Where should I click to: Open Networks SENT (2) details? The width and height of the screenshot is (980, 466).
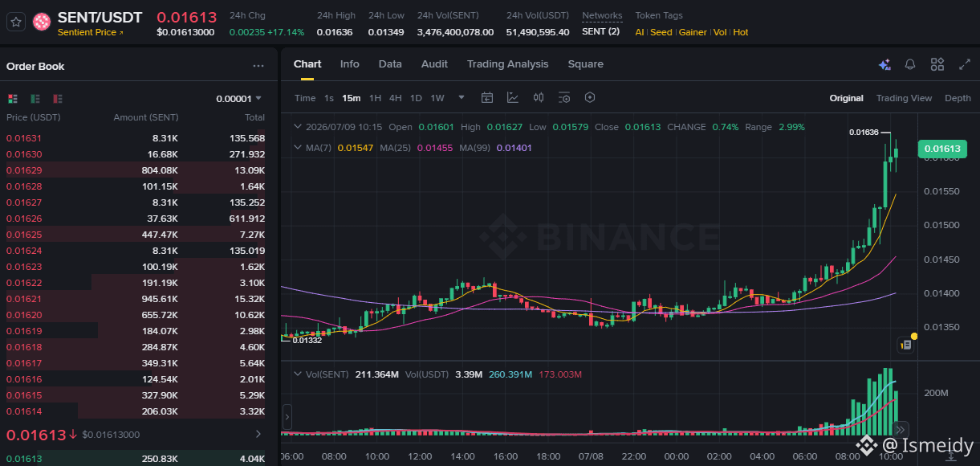pos(601,32)
